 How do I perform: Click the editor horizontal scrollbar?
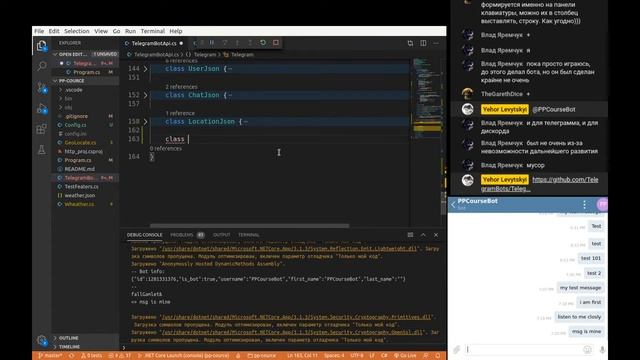(249, 226)
